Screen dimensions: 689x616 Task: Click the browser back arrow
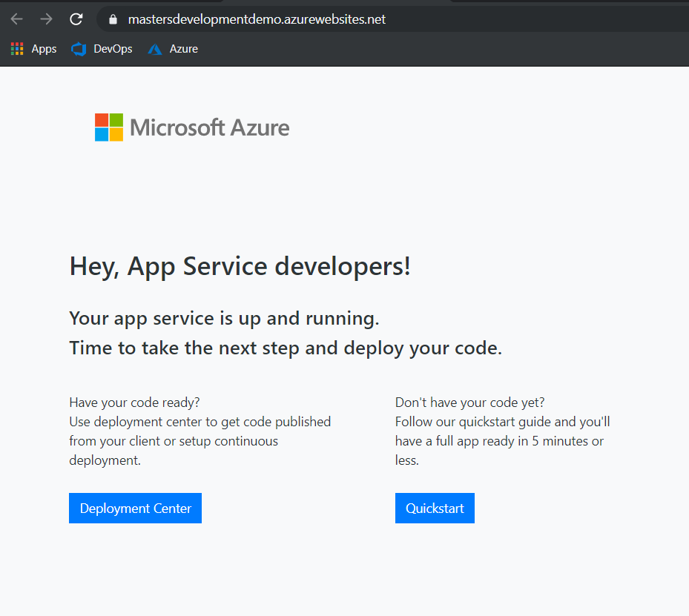click(17, 19)
